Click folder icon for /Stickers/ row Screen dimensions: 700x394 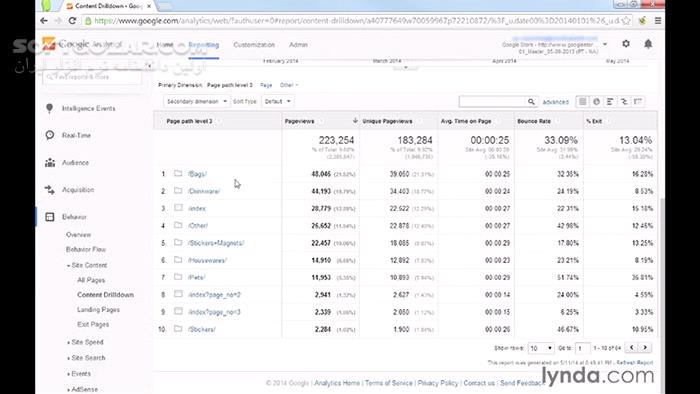(178, 329)
